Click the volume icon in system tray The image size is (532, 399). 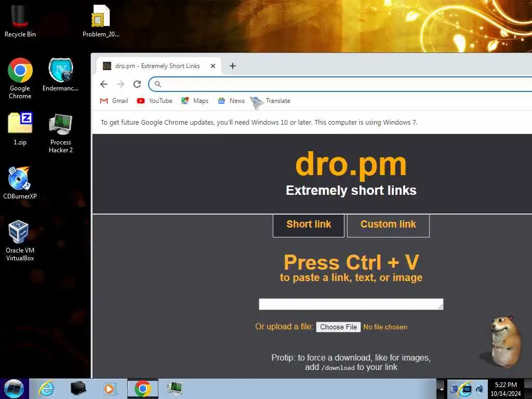(480, 389)
